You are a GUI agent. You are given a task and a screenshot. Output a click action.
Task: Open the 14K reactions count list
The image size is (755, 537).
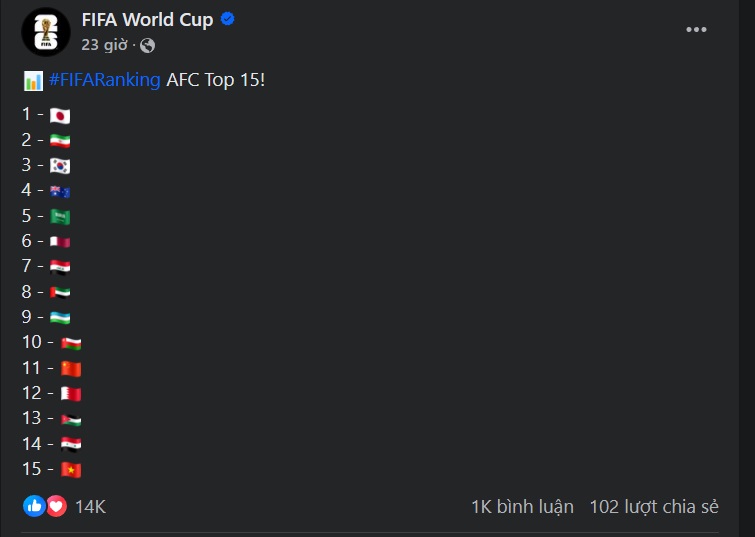coord(90,507)
